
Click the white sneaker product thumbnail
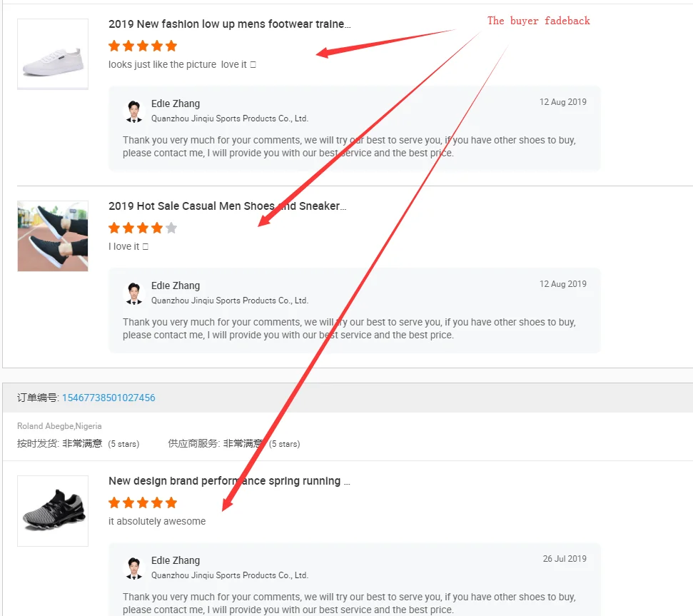point(53,54)
